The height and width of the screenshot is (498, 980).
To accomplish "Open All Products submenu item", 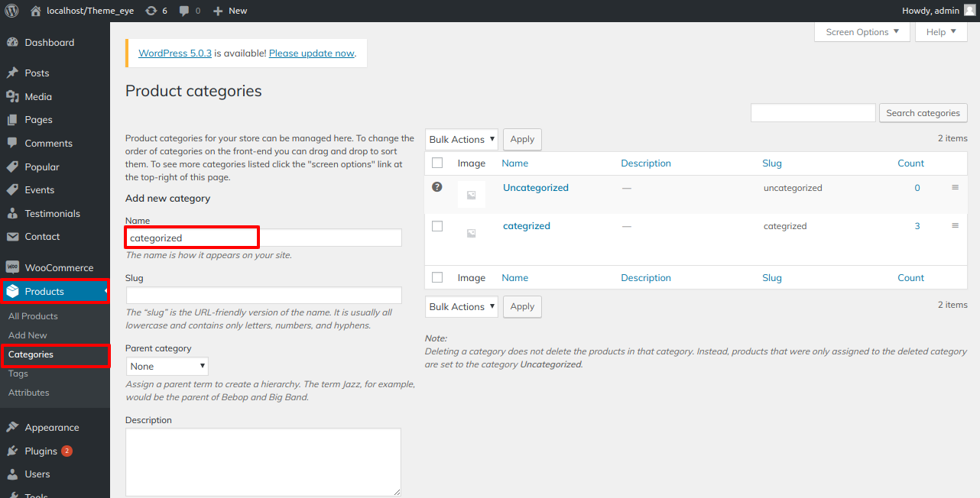I will (33, 316).
